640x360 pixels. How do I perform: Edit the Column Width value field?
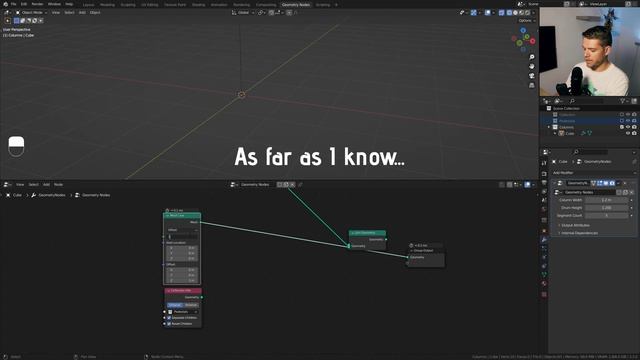tap(607, 200)
